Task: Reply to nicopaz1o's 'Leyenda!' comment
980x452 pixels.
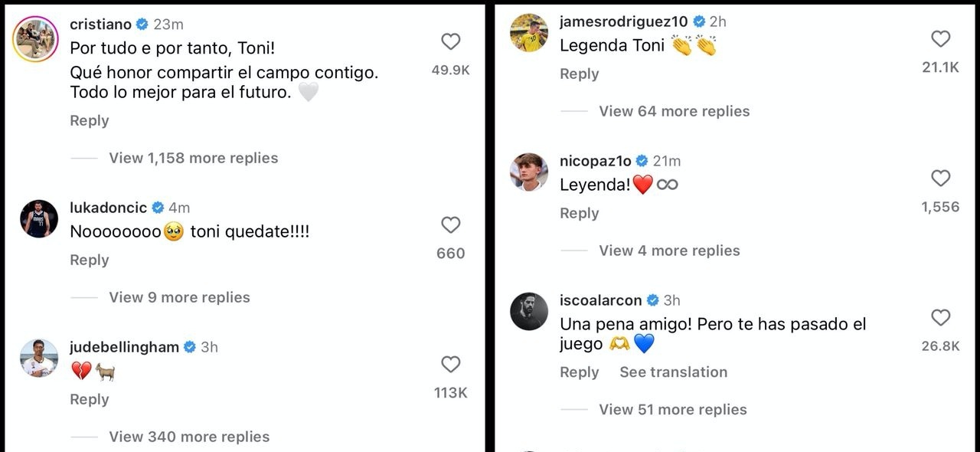Action: pyautogui.click(x=579, y=213)
